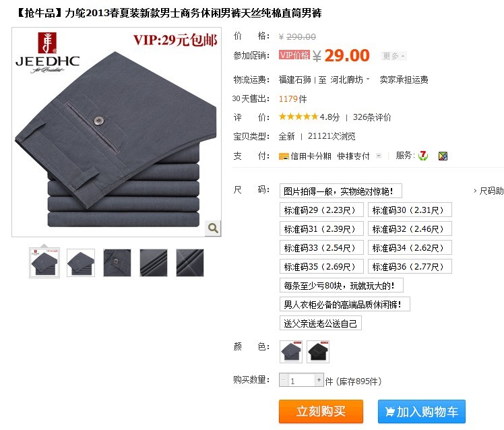
Task: Increase purchase quantity with plus button
Action: tap(319, 380)
